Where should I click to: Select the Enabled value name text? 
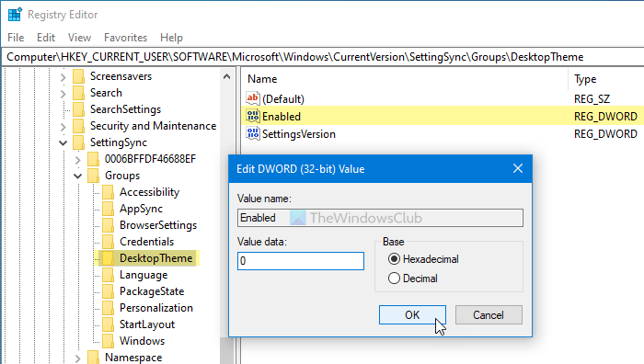click(282, 117)
